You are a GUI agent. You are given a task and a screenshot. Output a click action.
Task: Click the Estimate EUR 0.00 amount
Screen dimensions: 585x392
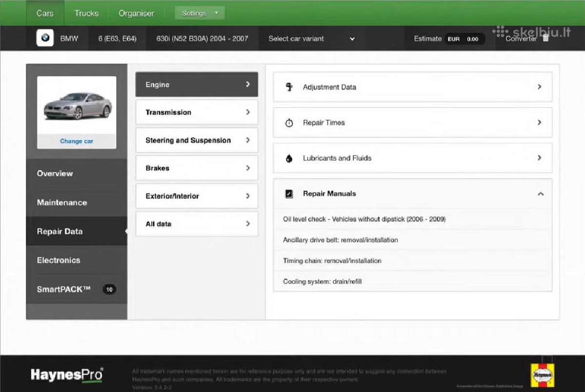click(465, 39)
